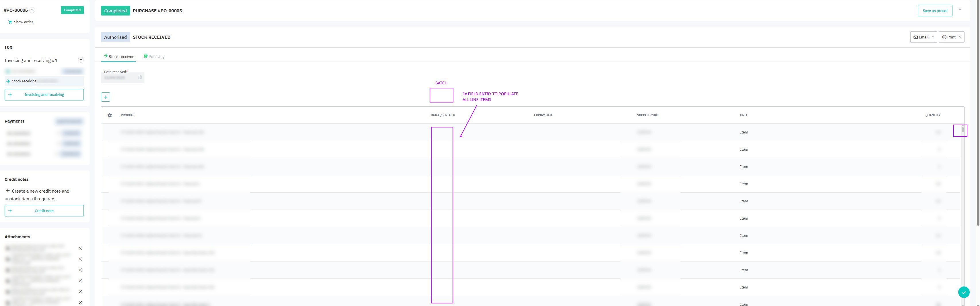Click the add Credit note button

coord(44,211)
